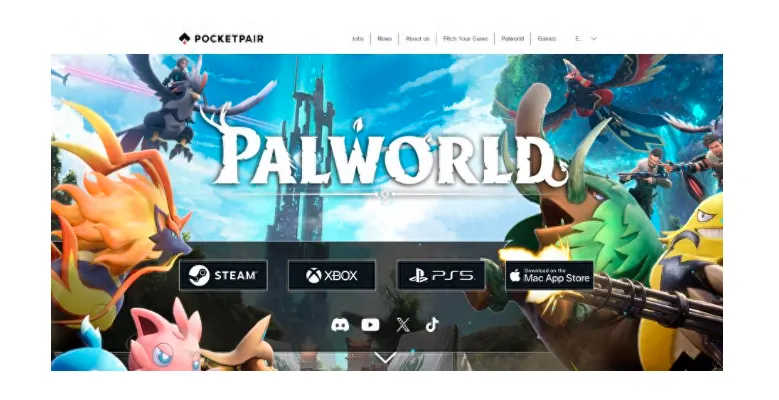This screenshot has height=400, width=779.
Task: Visit the X (Twitter) icon link
Action: [x=403, y=325]
